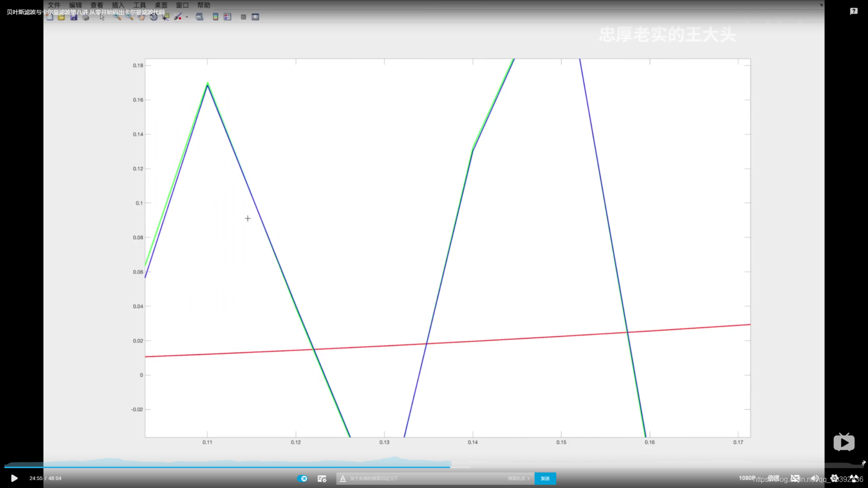This screenshot has width=868, height=488.
Task: Select the Zoom In magnifier tool
Action: pyautogui.click(x=117, y=17)
